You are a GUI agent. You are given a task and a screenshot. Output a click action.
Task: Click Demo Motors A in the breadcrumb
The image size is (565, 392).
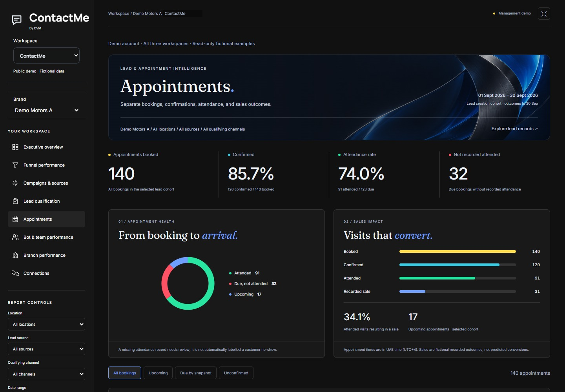point(147,13)
